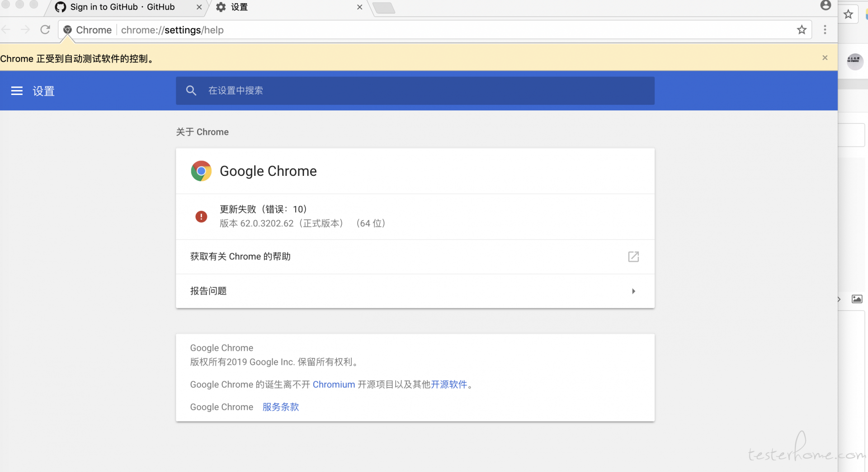Reload the page with the refresh icon
This screenshot has height=472, width=868.
tap(45, 30)
